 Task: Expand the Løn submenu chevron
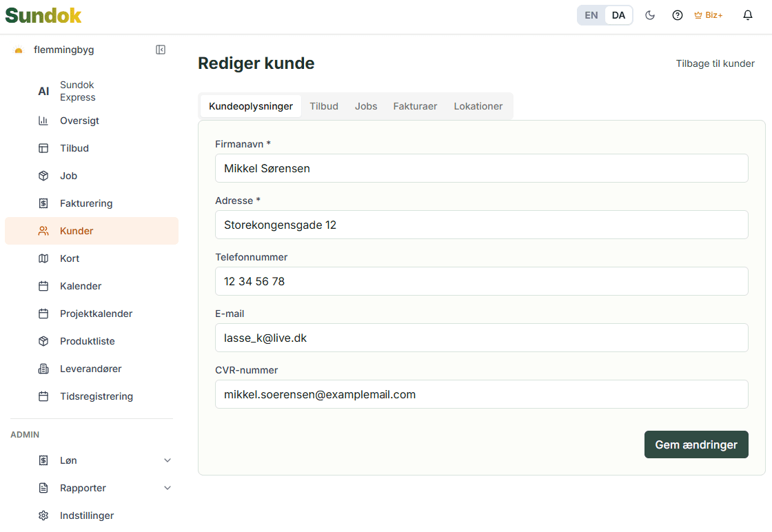pyautogui.click(x=167, y=460)
